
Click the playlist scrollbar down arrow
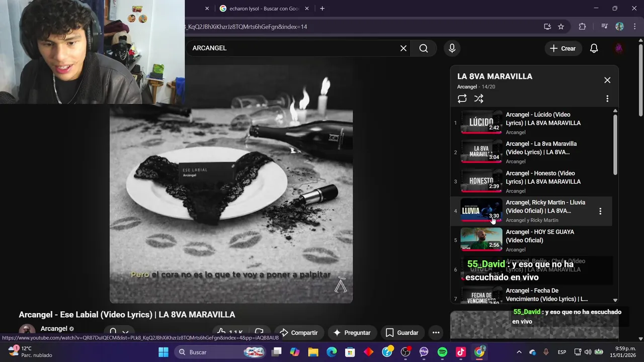pos(615,300)
